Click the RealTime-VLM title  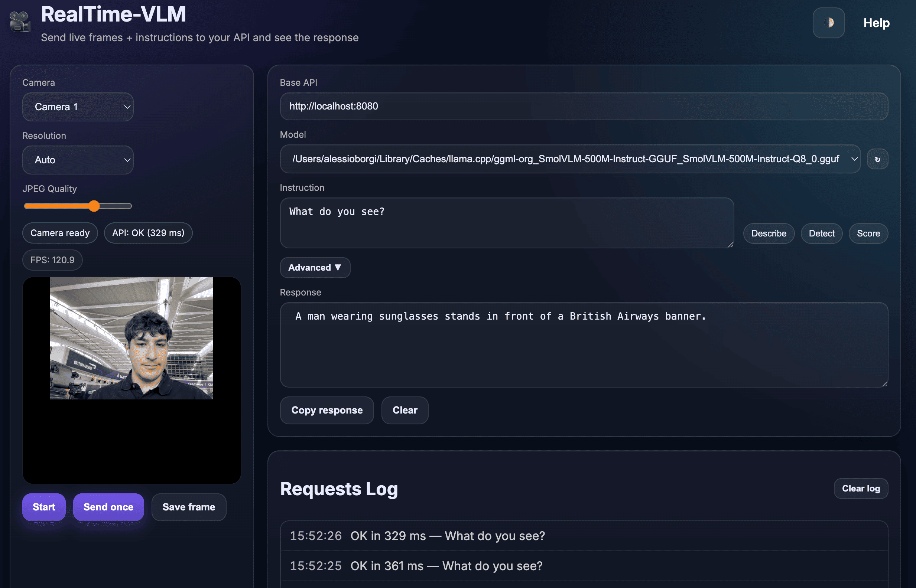coord(113,14)
